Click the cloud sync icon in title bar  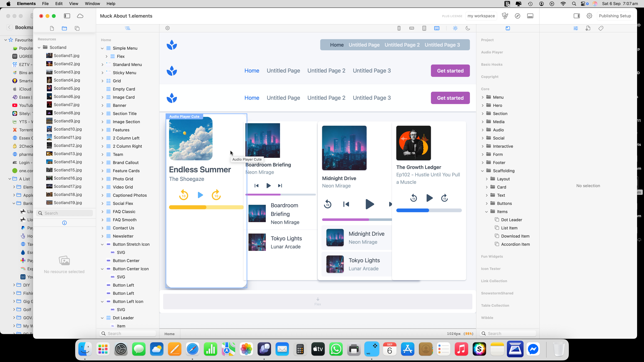tap(80, 16)
